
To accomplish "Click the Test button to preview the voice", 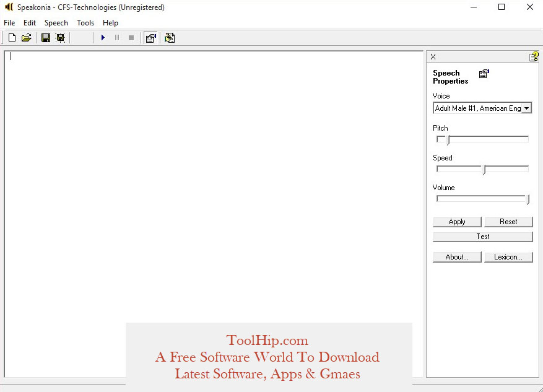I will point(483,237).
